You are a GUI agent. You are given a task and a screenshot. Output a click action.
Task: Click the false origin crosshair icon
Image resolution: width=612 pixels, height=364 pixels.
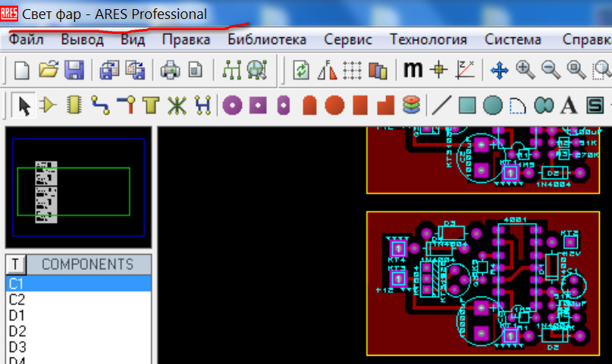pyautogui.click(x=438, y=70)
